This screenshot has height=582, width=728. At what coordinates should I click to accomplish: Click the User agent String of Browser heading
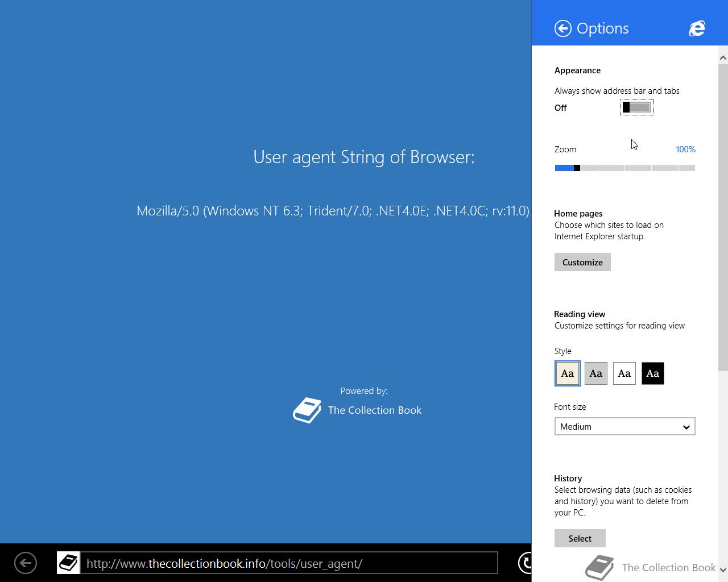point(364,157)
